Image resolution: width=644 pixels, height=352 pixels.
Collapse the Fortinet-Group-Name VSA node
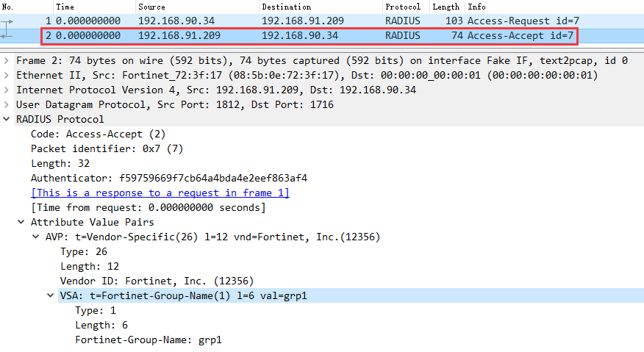pyautogui.click(x=51, y=295)
